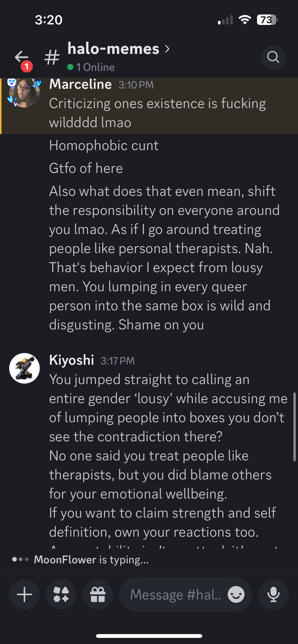Open the apps launcher icon
This screenshot has height=644, width=298.
point(61,594)
